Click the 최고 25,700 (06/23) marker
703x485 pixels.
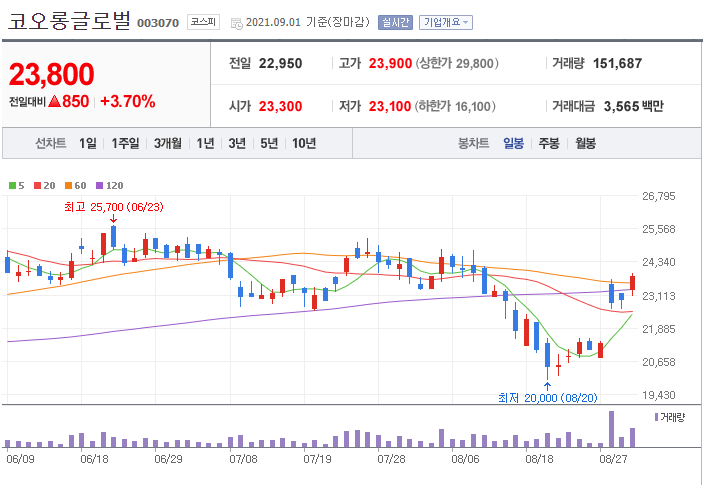(114, 207)
